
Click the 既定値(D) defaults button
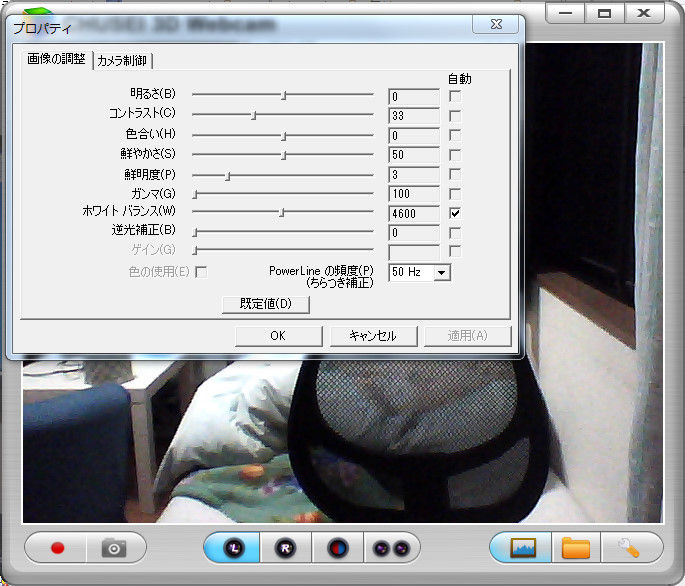pyautogui.click(x=266, y=304)
